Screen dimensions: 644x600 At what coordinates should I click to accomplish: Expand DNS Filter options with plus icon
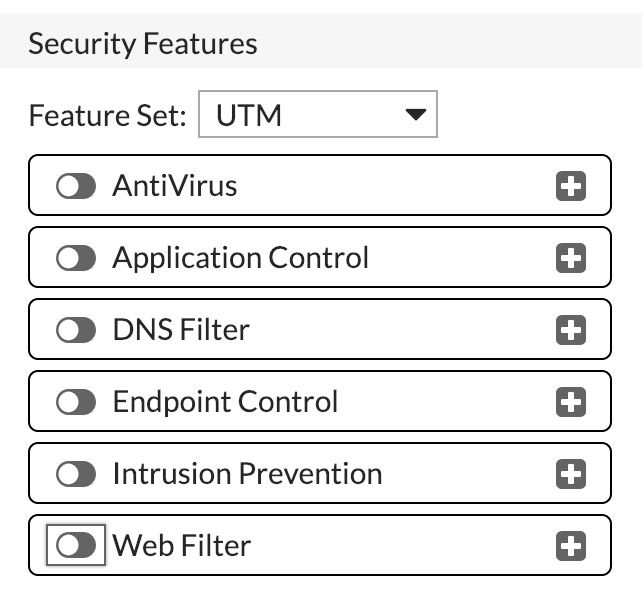[x=570, y=330]
